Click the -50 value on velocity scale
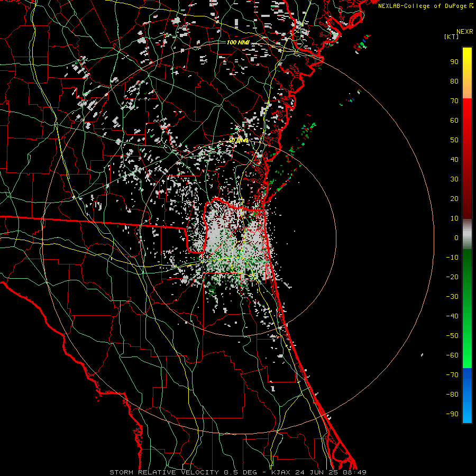This screenshot has width=476, height=476. pos(452,336)
